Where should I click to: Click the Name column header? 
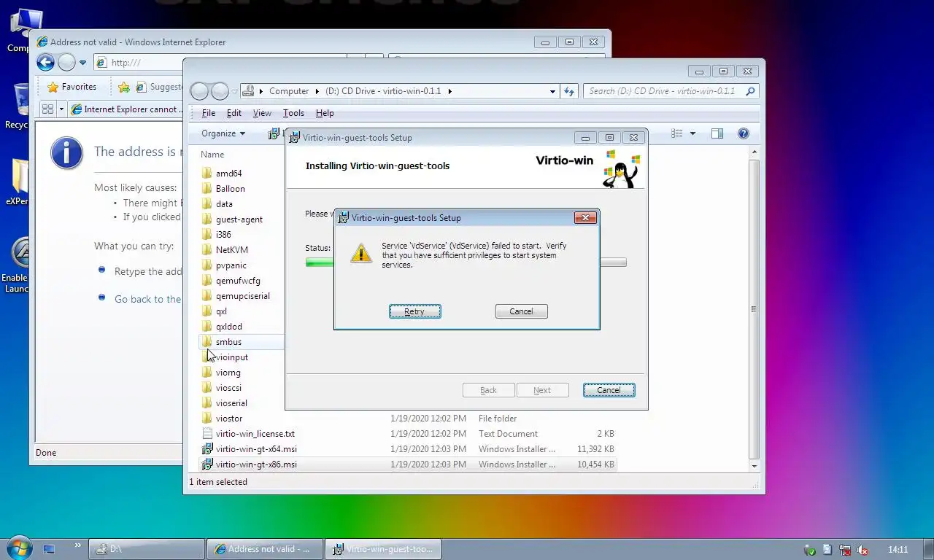[x=212, y=155]
